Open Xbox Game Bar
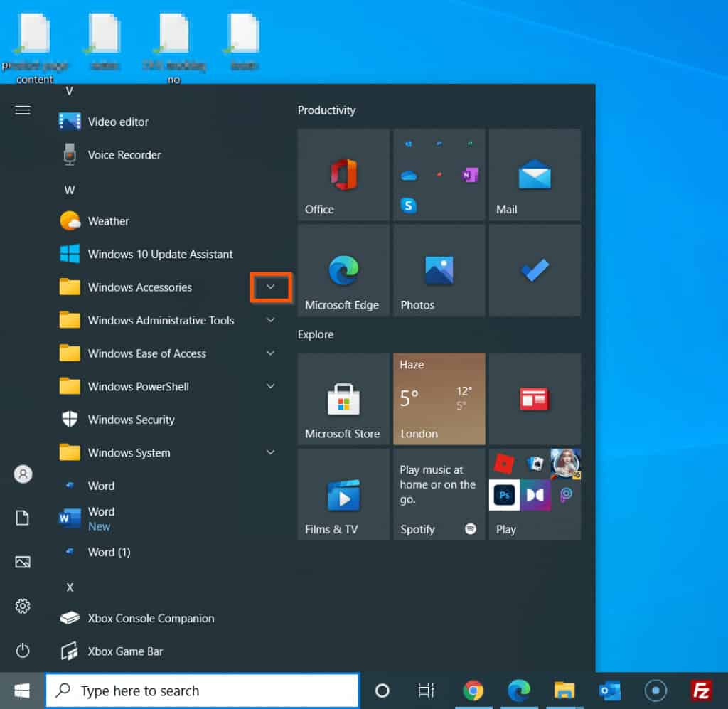This screenshot has height=709, width=728. [167, 651]
